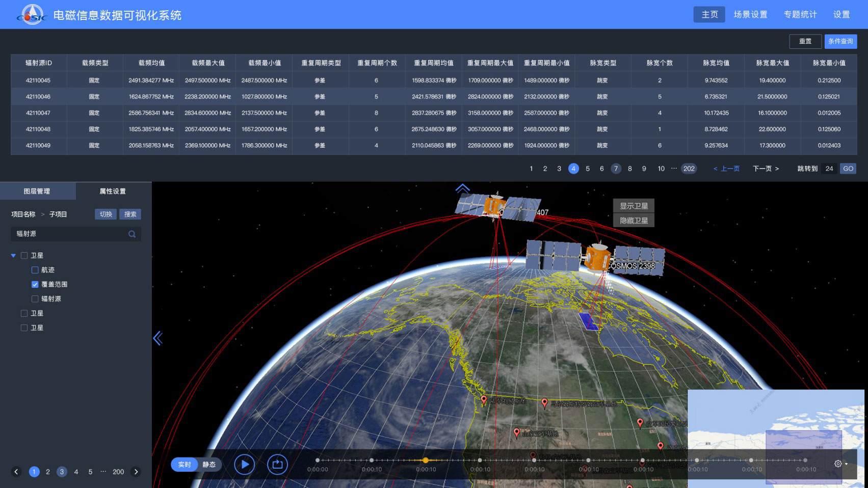Select row with ID 42110049
This screenshot has height=488, width=868.
(x=434, y=145)
